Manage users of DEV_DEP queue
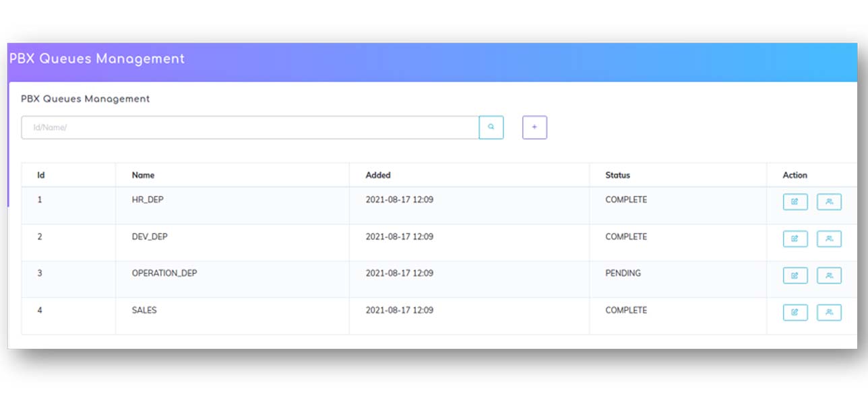The image size is (868, 404). [829, 239]
